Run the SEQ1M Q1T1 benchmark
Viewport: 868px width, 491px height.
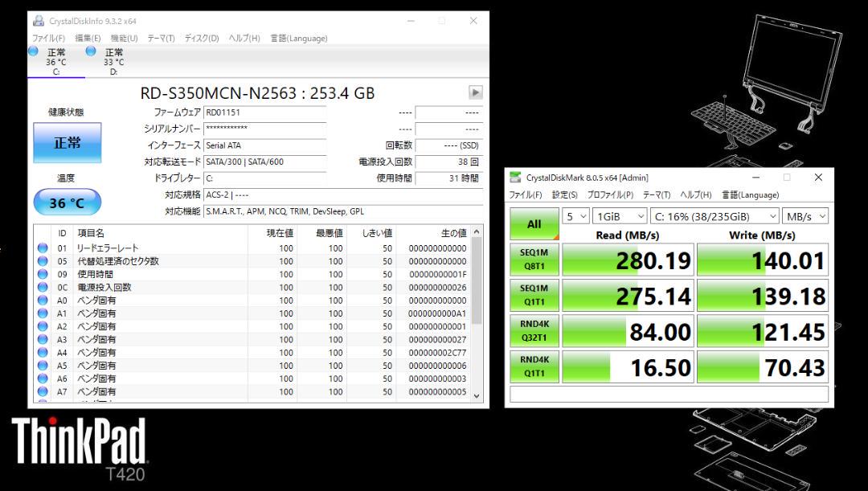534,295
